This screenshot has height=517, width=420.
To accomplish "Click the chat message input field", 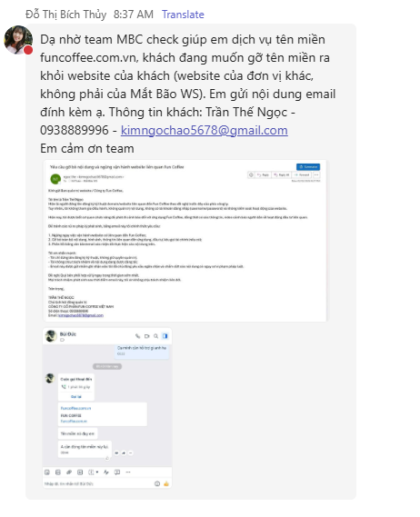I will coord(97,483).
